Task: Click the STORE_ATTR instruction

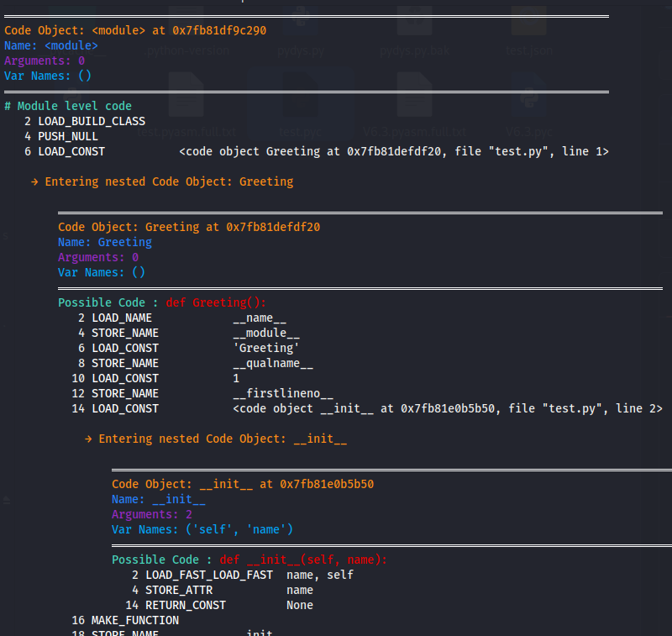Action: coord(179,590)
